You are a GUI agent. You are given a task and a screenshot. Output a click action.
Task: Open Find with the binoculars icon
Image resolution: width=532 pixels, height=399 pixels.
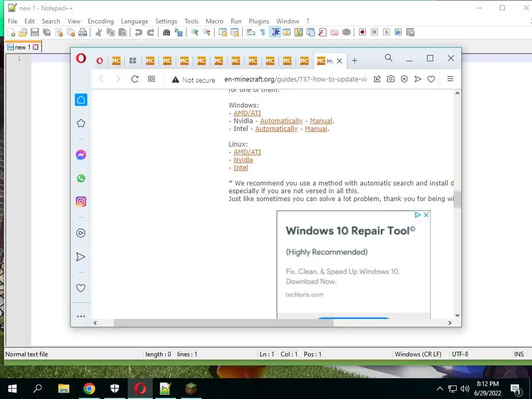(x=166, y=32)
